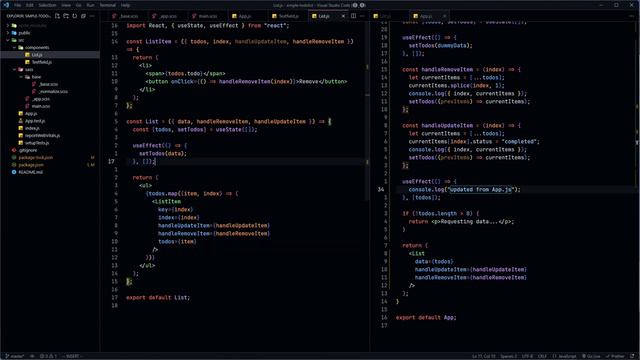Click the master git branch in status bar
Viewport: 640px width, 360px height.
click(15, 356)
